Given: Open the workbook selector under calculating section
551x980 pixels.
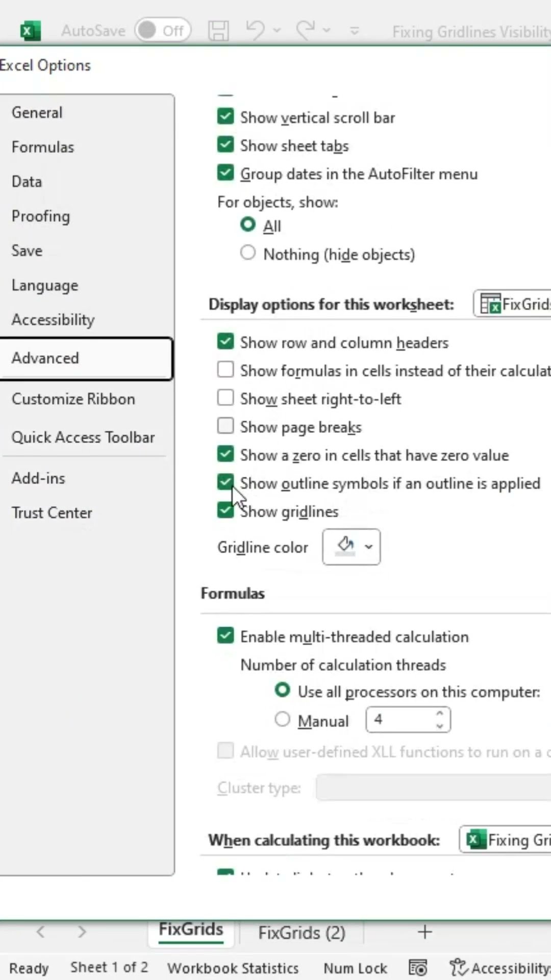Looking at the screenshot, I should point(506,840).
